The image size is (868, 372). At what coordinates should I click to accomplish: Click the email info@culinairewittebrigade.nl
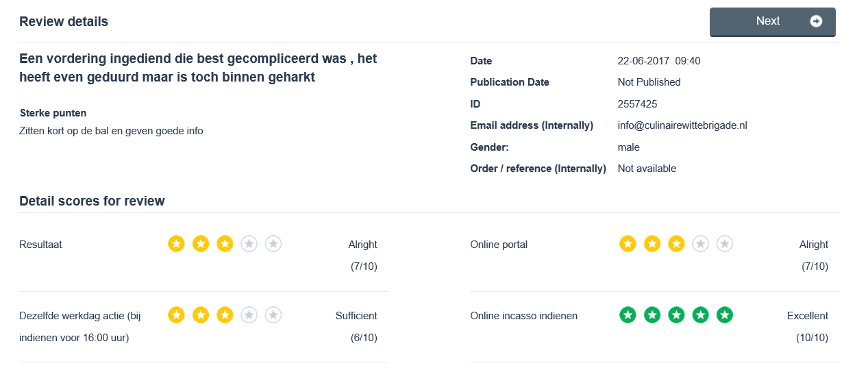tap(682, 125)
